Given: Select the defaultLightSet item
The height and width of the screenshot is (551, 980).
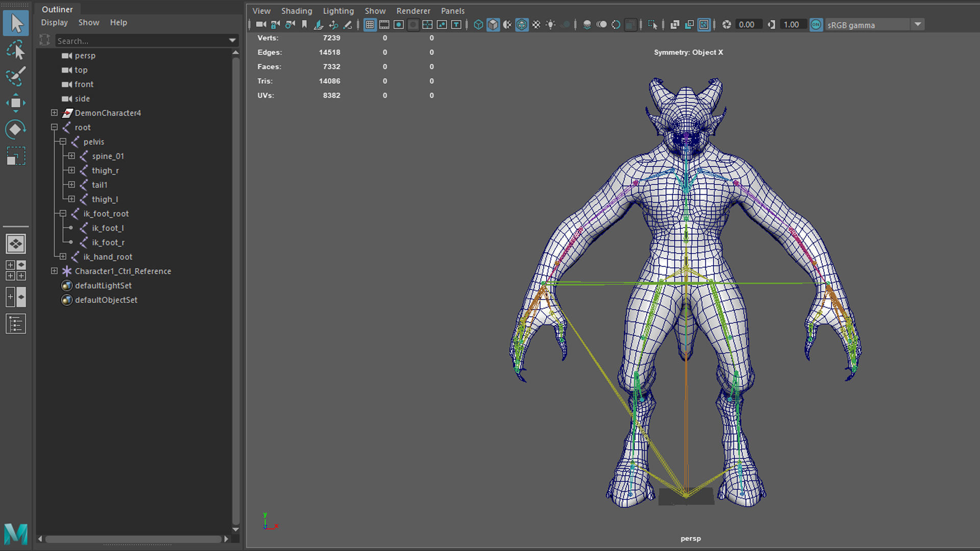Looking at the screenshot, I should (103, 286).
